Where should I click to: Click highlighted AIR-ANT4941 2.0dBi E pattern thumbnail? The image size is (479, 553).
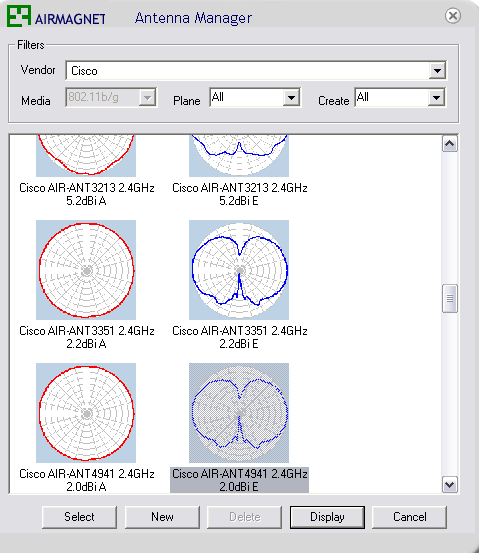tap(239, 413)
